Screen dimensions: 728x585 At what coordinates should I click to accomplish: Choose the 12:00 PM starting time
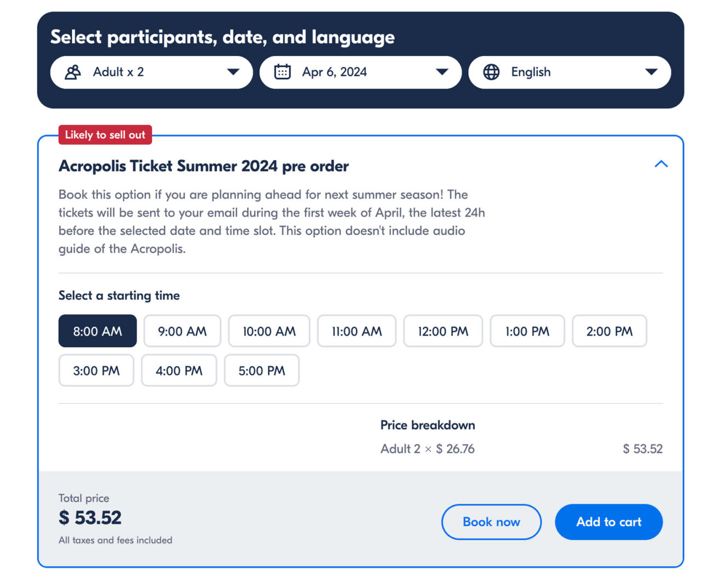443,331
